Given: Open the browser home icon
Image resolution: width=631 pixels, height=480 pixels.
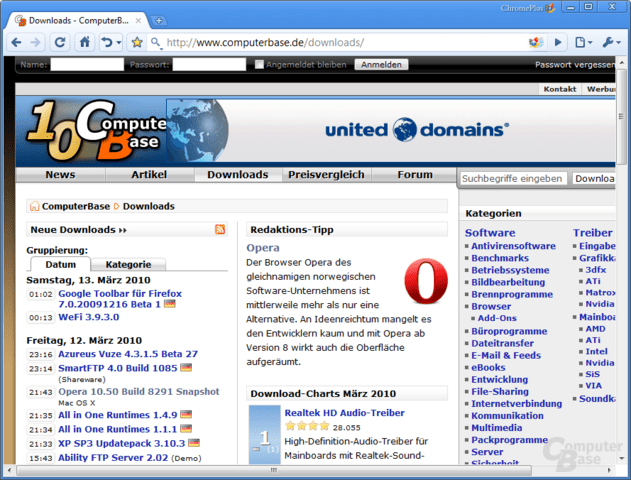Looking at the screenshot, I should 85,42.
